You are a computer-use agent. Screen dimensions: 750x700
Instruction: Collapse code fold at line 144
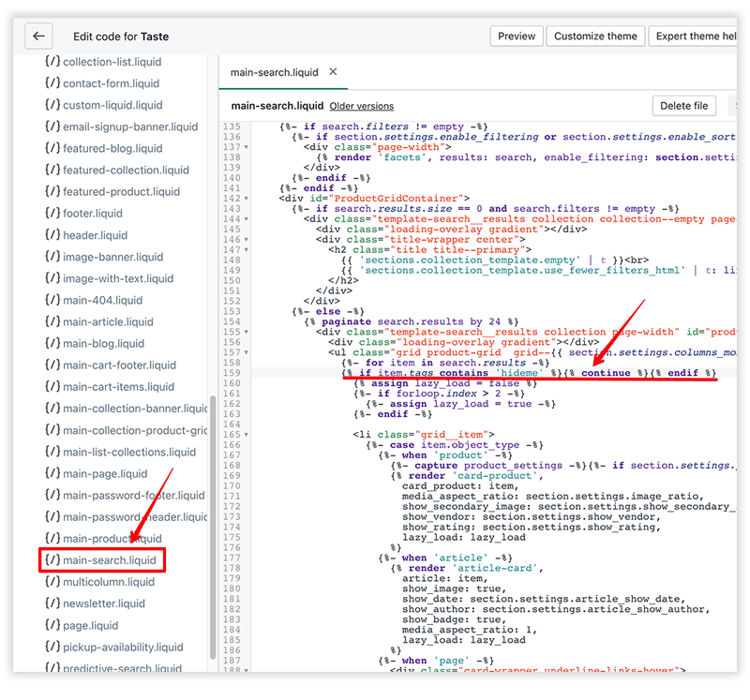pos(247,219)
